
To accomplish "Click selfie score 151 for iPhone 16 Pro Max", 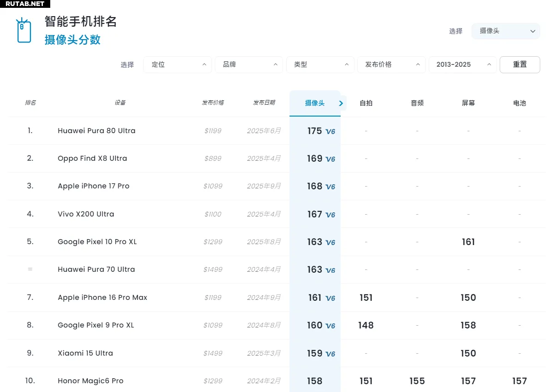I will pos(366,298).
